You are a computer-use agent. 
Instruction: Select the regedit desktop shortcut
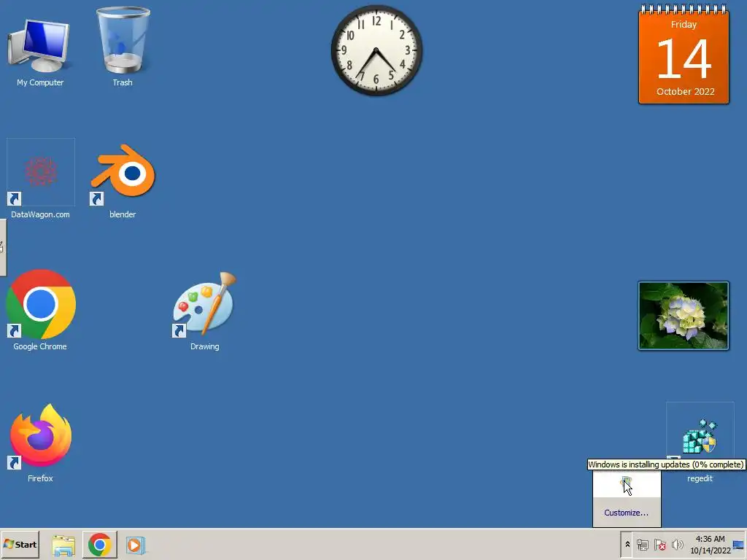pyautogui.click(x=700, y=443)
